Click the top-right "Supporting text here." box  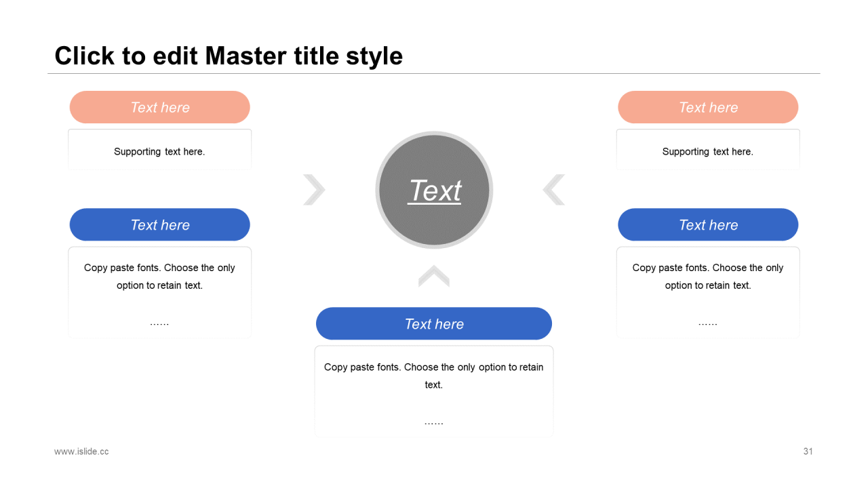[707, 152]
